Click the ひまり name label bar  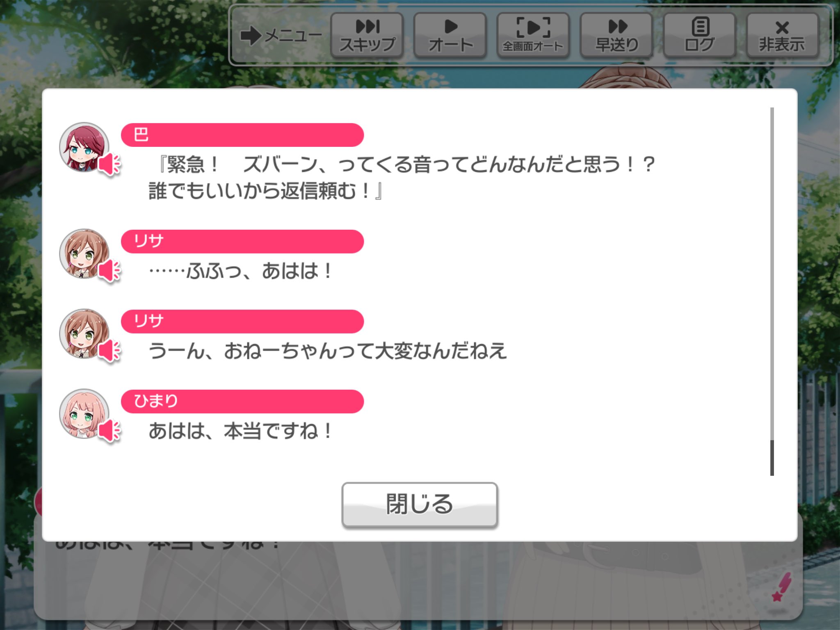point(242,402)
